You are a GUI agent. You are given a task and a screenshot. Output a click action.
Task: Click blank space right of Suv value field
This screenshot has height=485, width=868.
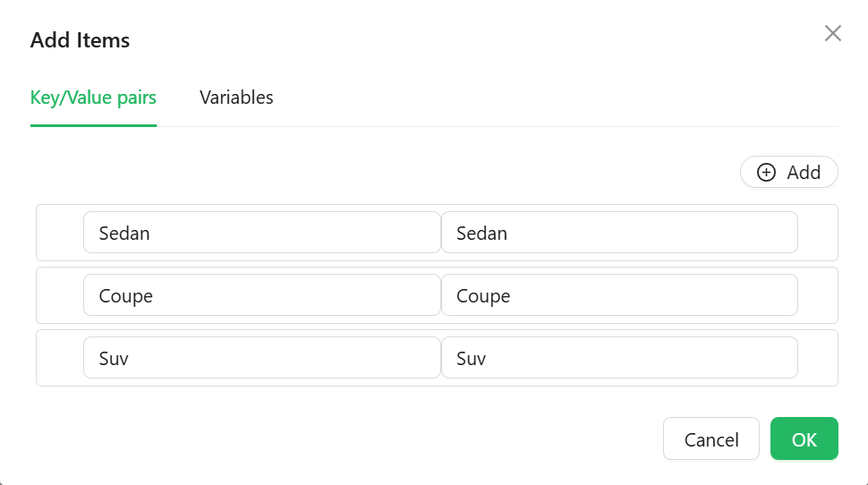point(818,358)
